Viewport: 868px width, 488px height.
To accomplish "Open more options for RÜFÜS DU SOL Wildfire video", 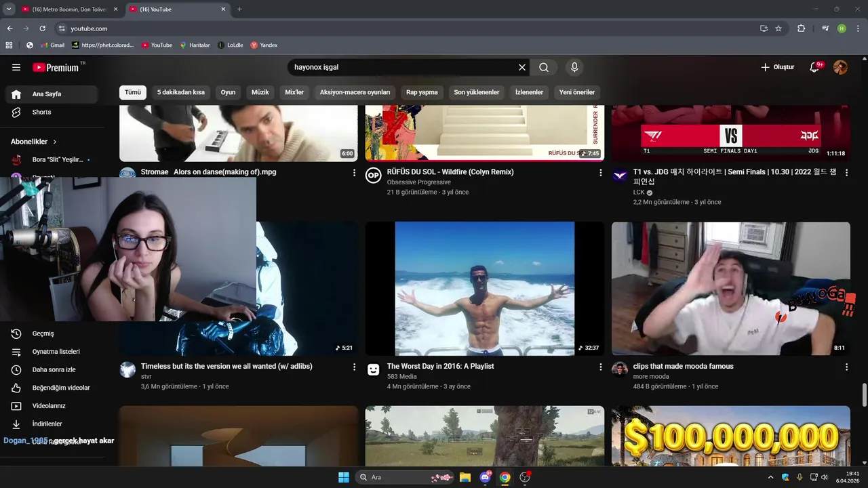I will pyautogui.click(x=600, y=173).
